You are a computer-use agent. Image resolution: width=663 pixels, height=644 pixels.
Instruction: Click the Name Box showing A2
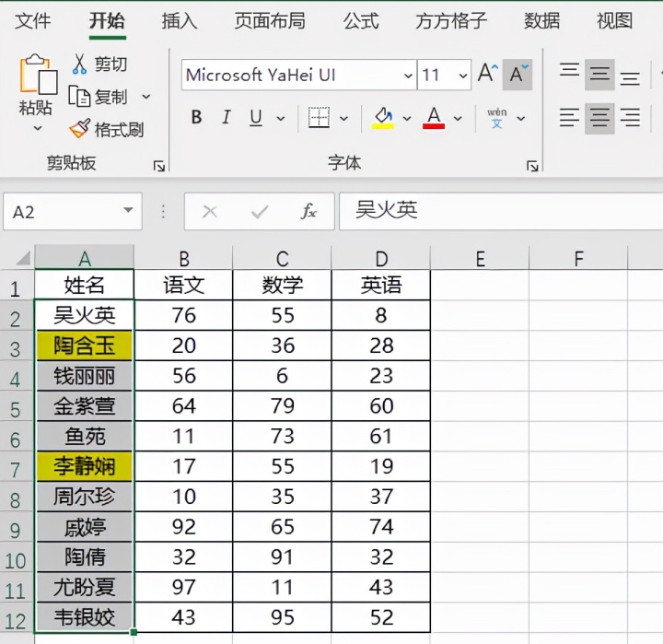click(73, 212)
